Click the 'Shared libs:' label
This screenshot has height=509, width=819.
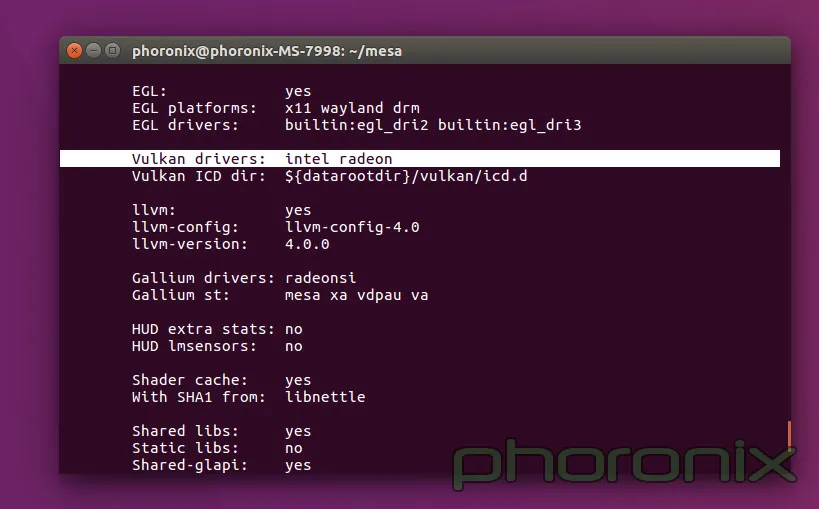185,431
